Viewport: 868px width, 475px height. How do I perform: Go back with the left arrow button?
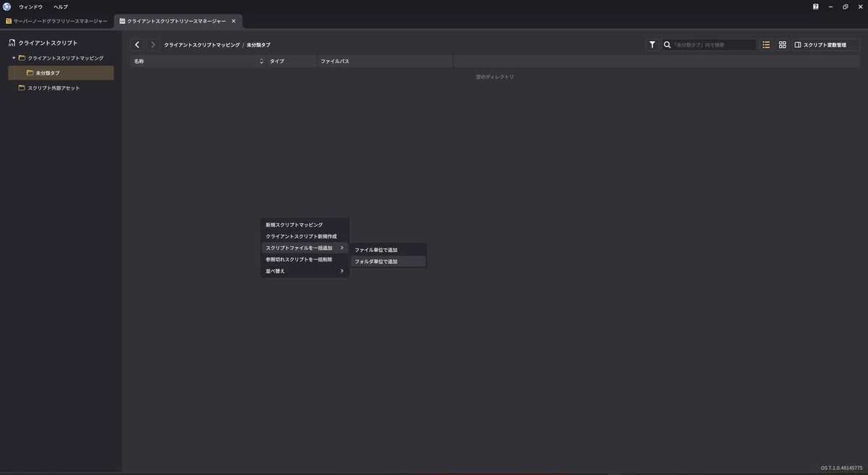pos(137,45)
